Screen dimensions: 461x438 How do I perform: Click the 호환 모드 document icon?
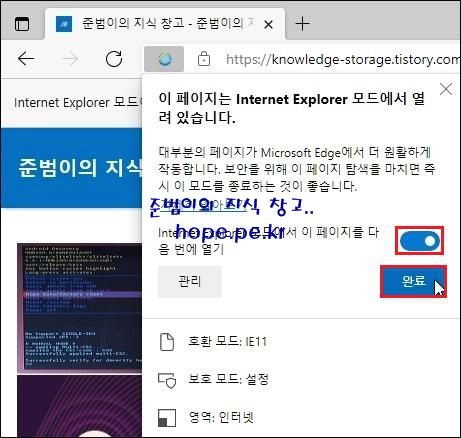(167, 342)
